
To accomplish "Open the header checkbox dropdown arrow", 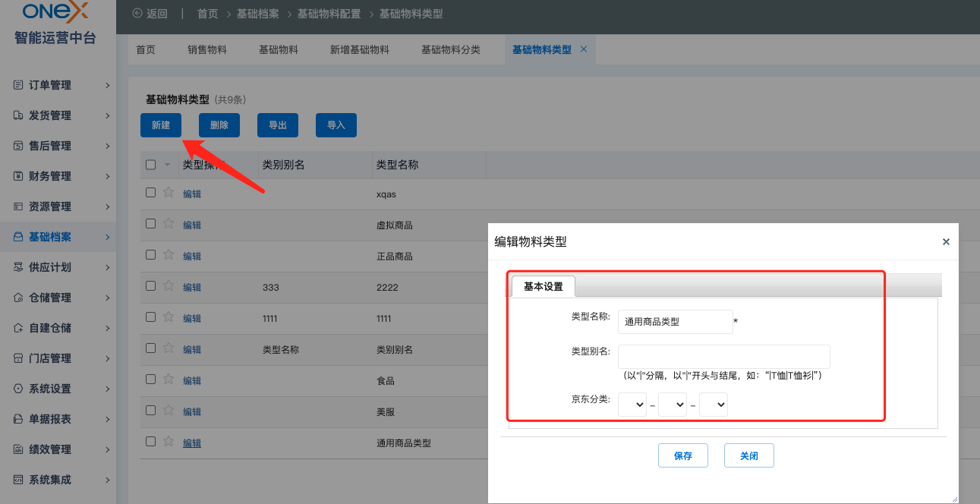I will 167,165.
